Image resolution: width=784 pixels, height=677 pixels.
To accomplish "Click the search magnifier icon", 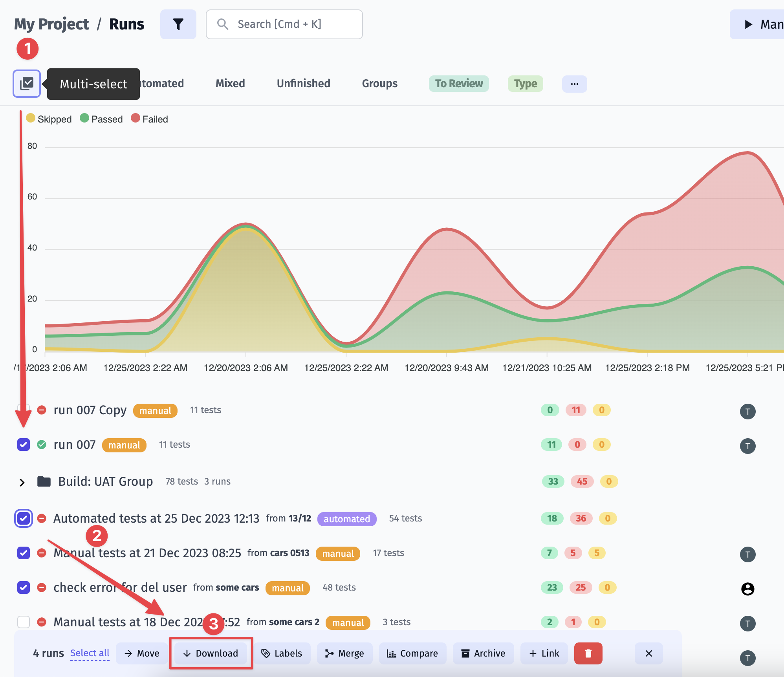I will [223, 24].
